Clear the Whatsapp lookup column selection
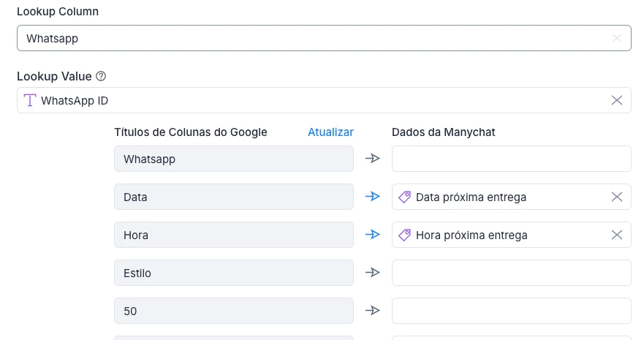The height and width of the screenshot is (340, 644). [616, 39]
